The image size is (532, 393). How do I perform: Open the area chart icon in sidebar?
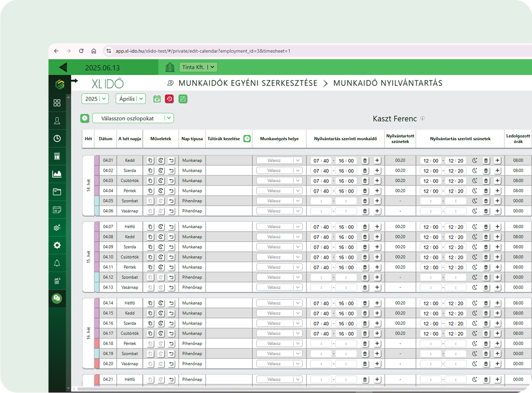(57, 174)
